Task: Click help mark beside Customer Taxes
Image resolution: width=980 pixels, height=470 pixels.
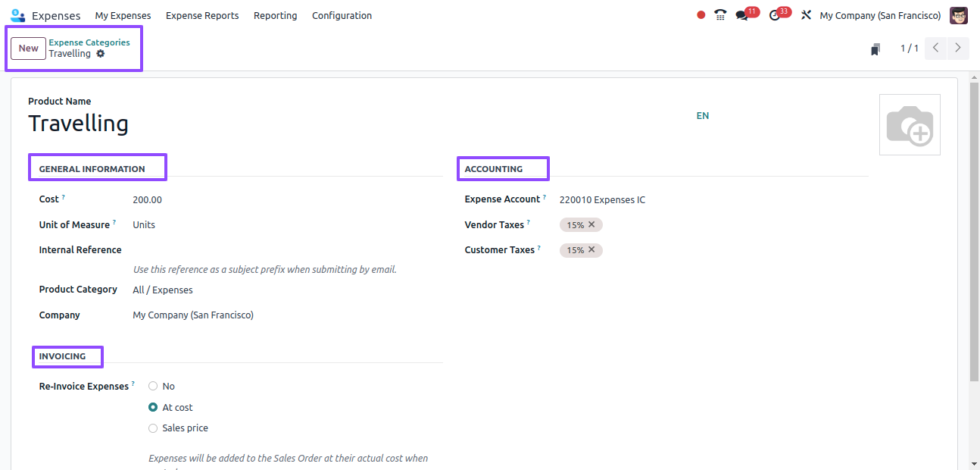Action: (x=539, y=247)
